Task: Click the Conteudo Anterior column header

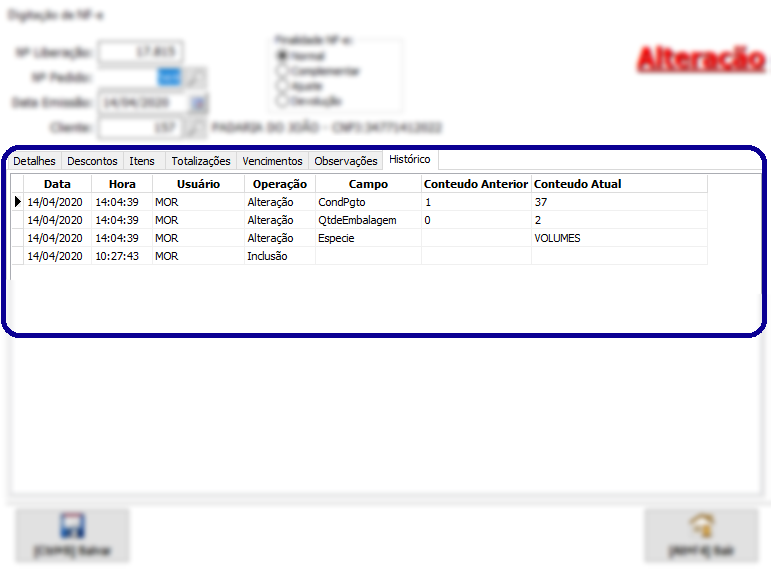Action: coord(476,184)
